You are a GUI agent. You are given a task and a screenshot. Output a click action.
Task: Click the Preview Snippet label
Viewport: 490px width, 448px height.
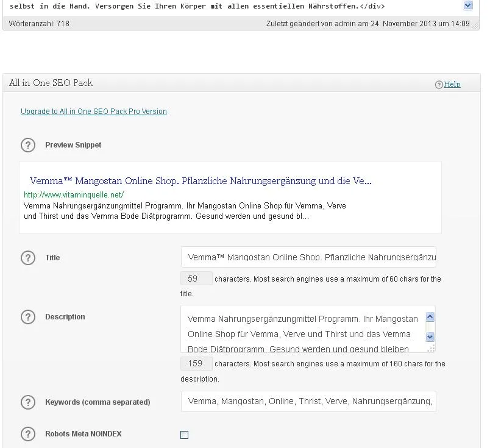(73, 145)
